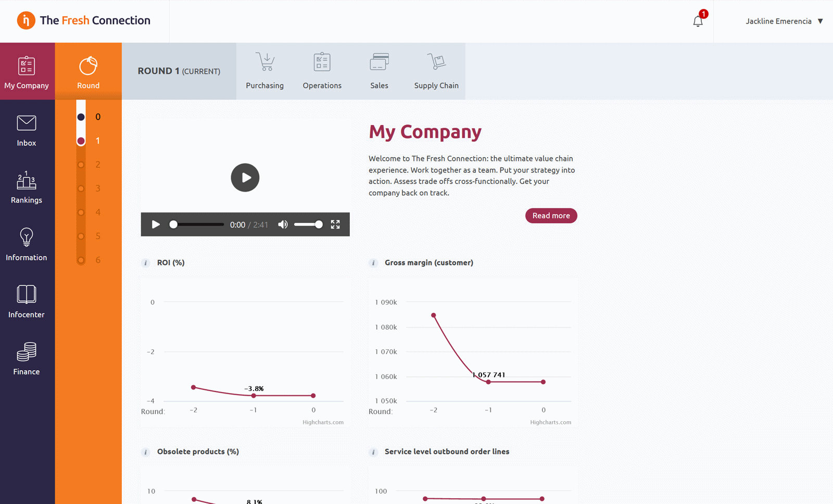Click the ROI (%) info icon
This screenshot has width=833, height=504.
point(146,263)
